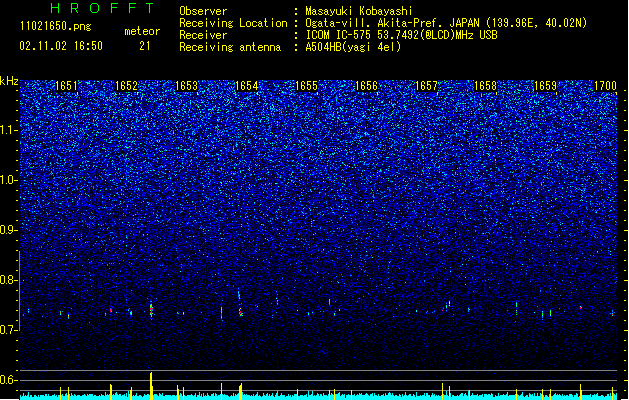629x400 pixels.
Task: Click the 1.1 kHz axis label
Action: [9, 130]
